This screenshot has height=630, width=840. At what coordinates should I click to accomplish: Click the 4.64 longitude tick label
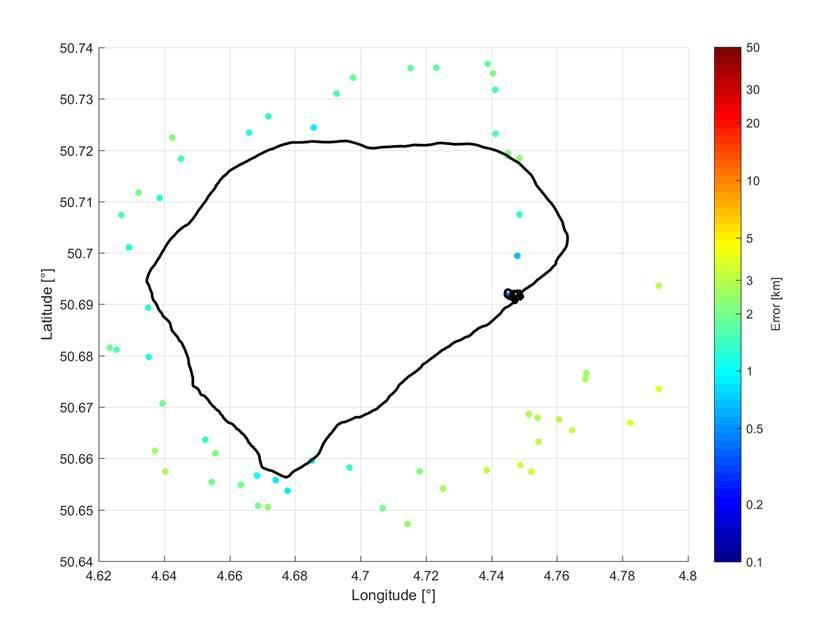[164, 576]
